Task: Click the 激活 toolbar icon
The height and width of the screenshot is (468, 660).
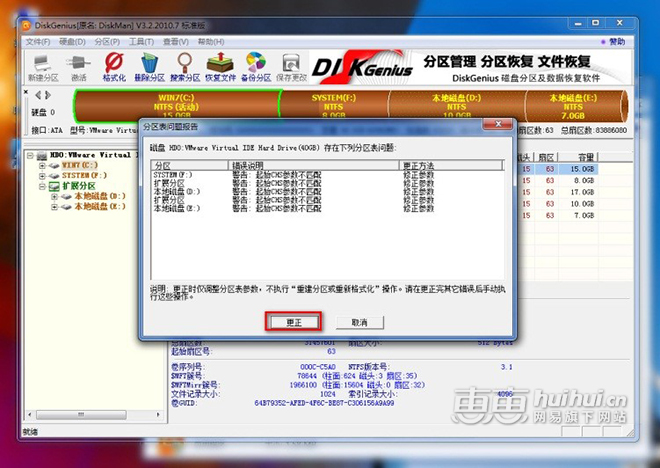Action: [78, 67]
